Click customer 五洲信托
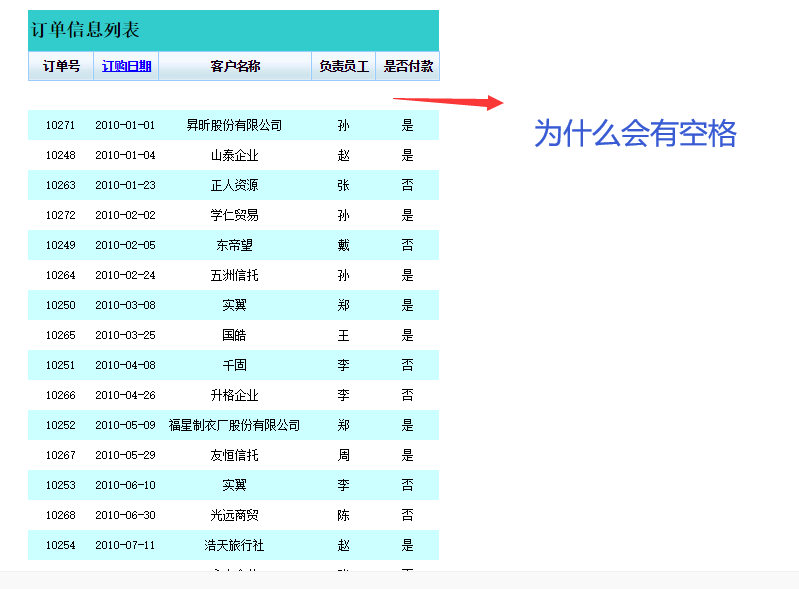Image resolution: width=799 pixels, height=589 pixels. pyautogui.click(x=234, y=276)
